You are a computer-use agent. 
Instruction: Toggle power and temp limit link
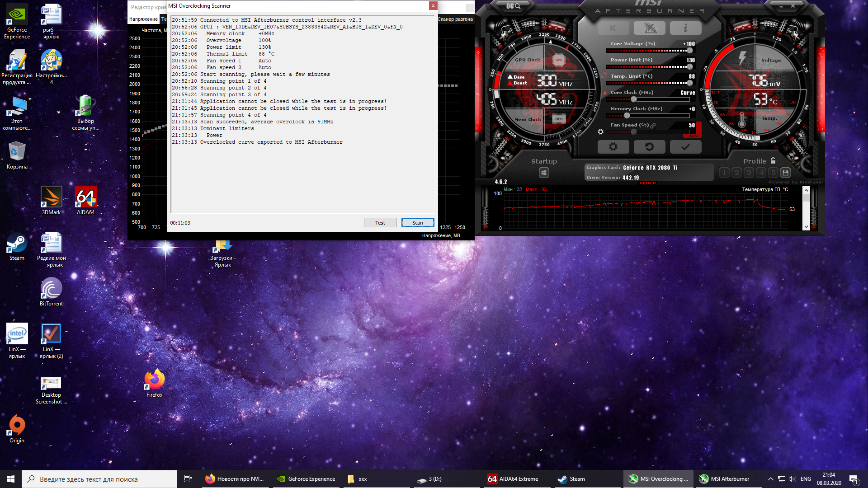pos(604,75)
